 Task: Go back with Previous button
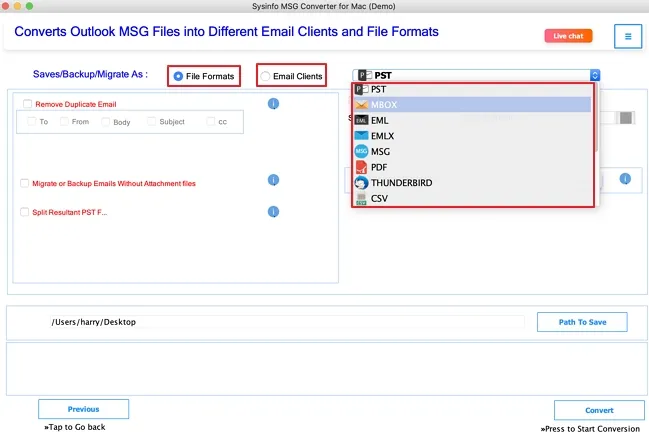click(x=83, y=409)
